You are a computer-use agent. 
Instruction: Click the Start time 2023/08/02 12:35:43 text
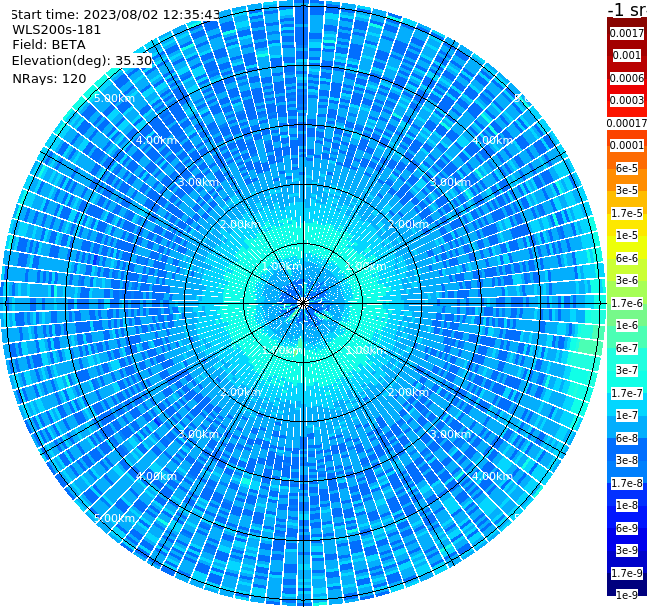point(116,14)
